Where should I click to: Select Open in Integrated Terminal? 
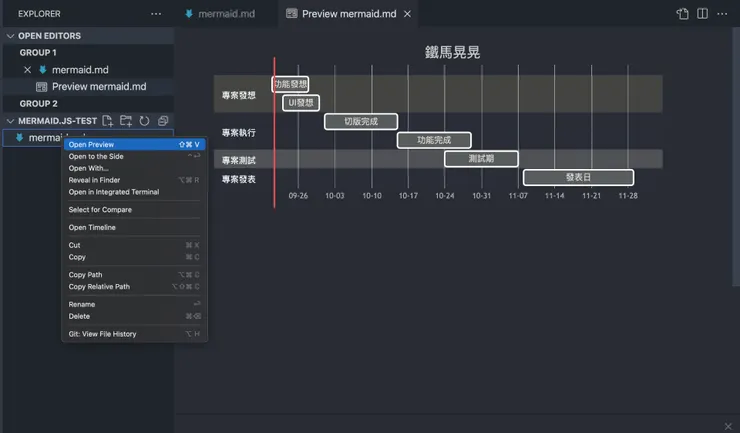click(x=135, y=192)
